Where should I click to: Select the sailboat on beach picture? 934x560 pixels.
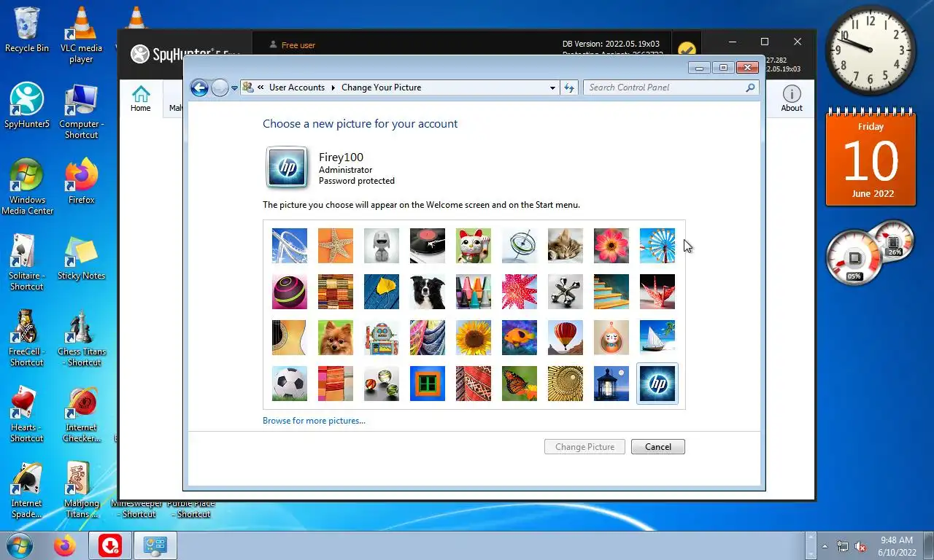pyautogui.click(x=657, y=338)
